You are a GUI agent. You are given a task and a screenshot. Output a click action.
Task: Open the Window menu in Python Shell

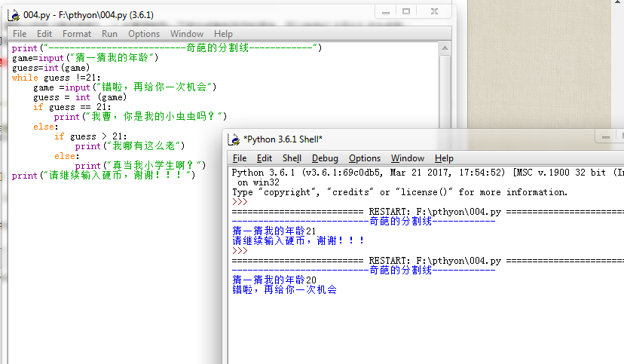tap(408, 158)
